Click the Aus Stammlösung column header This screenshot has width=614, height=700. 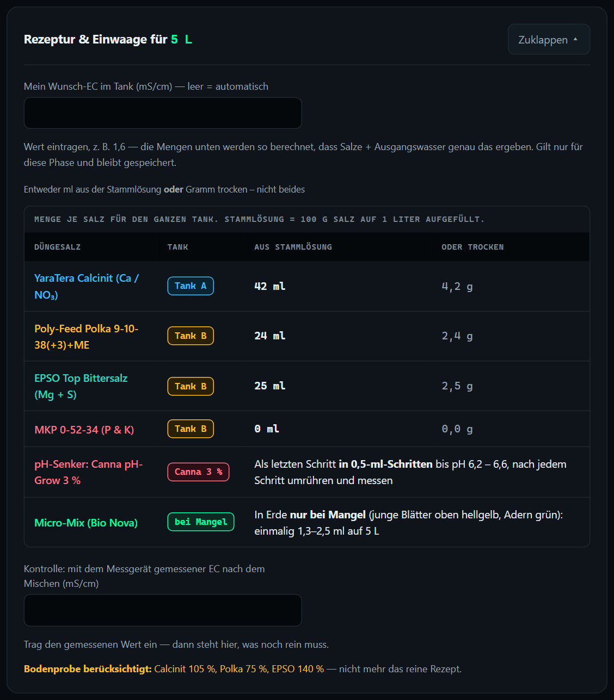[293, 247]
